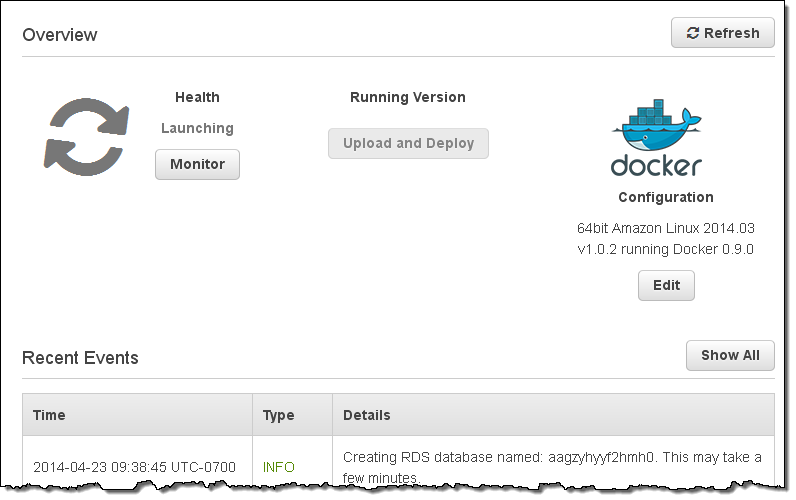Screen dimensions: 796x500
Task: Click the Running Version heading
Action: [408, 97]
